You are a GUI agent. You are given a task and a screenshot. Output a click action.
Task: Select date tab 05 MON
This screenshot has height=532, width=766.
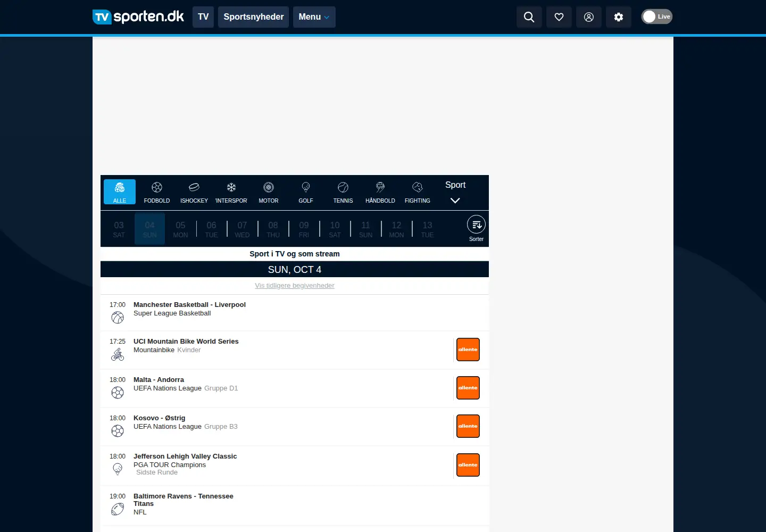pyautogui.click(x=180, y=229)
